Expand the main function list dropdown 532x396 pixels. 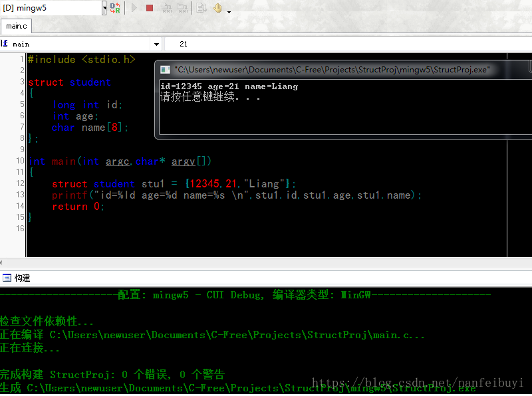coord(156,44)
